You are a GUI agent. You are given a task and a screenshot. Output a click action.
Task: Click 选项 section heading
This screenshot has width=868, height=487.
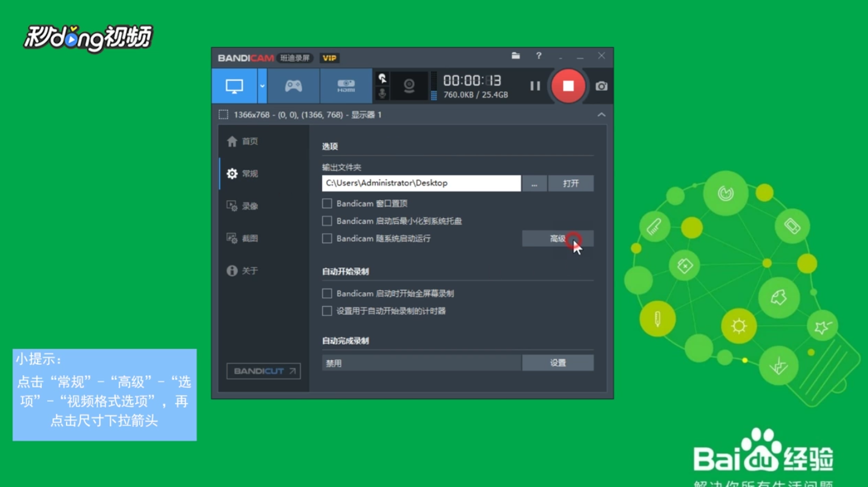pos(330,146)
